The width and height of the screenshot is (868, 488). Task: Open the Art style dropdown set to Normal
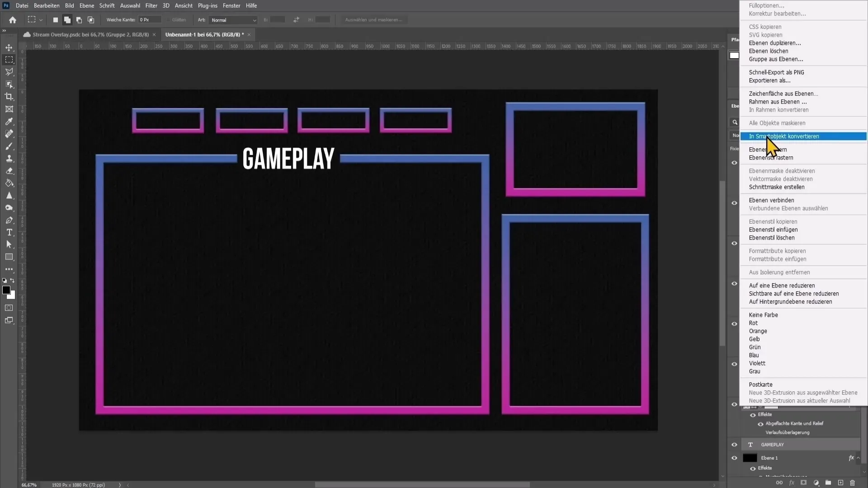[x=233, y=20]
